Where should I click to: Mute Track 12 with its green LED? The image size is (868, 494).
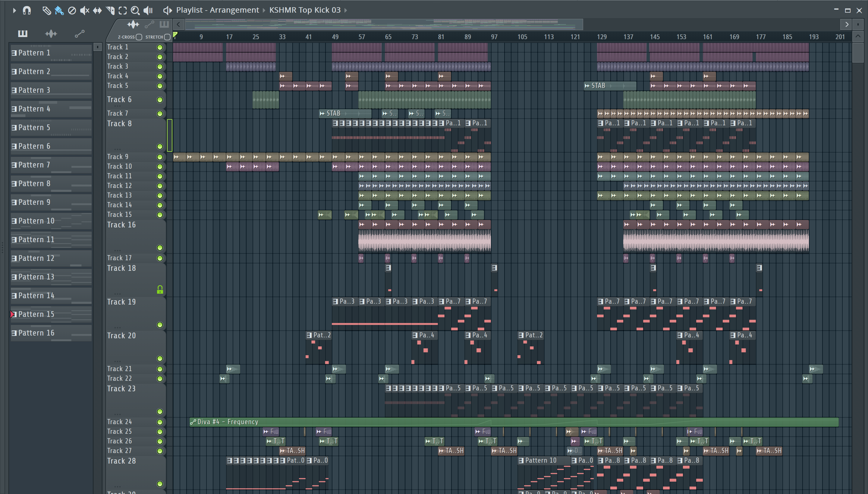click(x=159, y=186)
